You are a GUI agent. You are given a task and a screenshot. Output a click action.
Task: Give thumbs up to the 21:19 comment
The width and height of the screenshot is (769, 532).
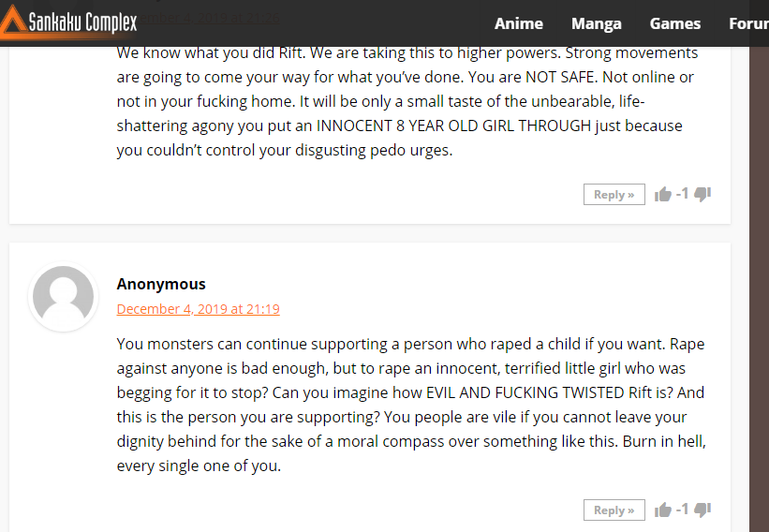[x=663, y=510]
